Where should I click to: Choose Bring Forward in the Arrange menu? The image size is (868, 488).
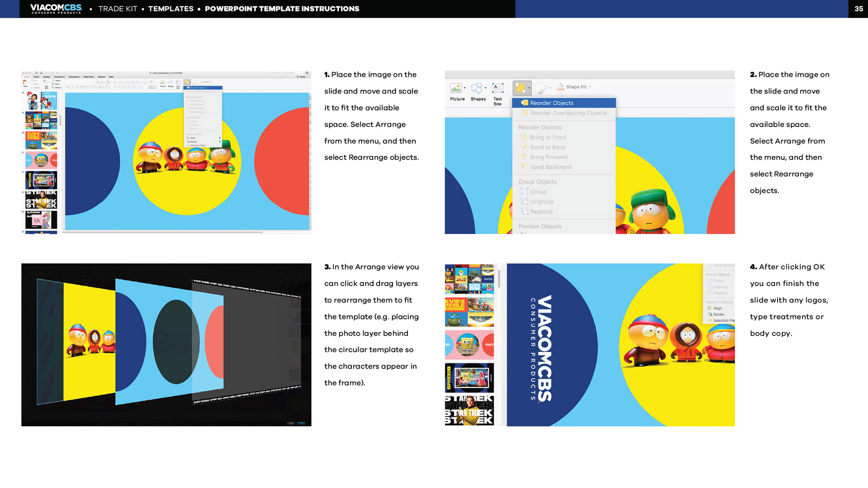(548, 157)
